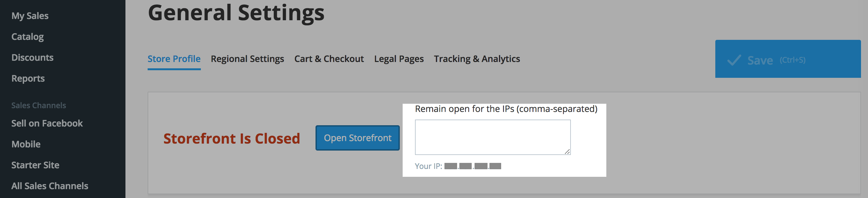The width and height of the screenshot is (868, 198).
Task: Focus the allowed IPs text box
Action: 493,137
